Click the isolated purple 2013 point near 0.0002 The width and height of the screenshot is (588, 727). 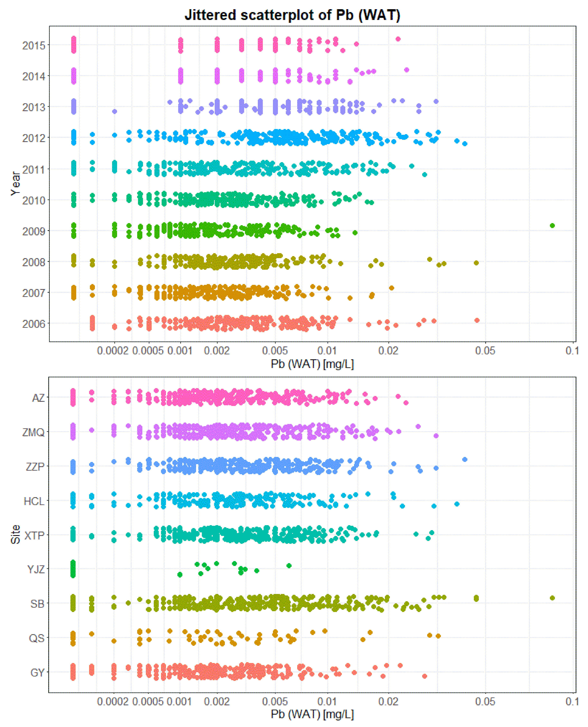(115, 111)
